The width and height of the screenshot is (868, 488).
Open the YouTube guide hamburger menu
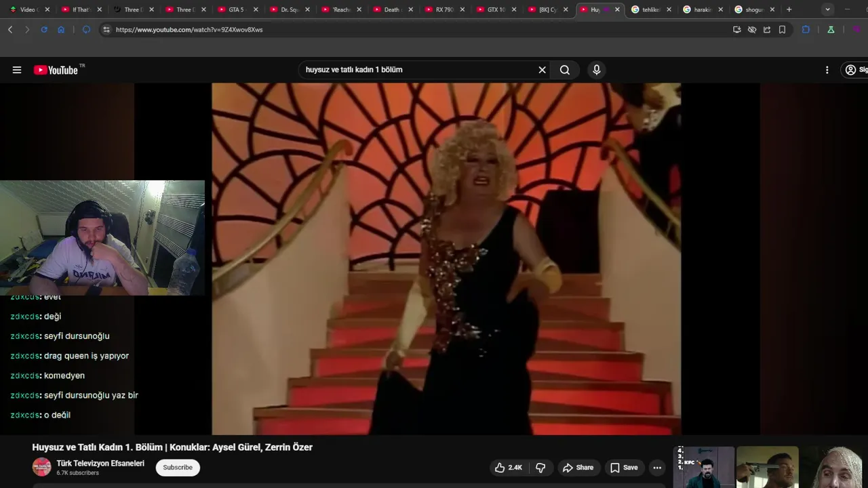tap(17, 70)
